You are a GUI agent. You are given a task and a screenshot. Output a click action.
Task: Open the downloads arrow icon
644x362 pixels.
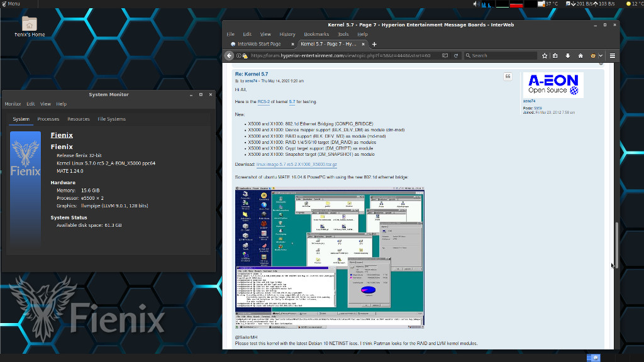568,56
